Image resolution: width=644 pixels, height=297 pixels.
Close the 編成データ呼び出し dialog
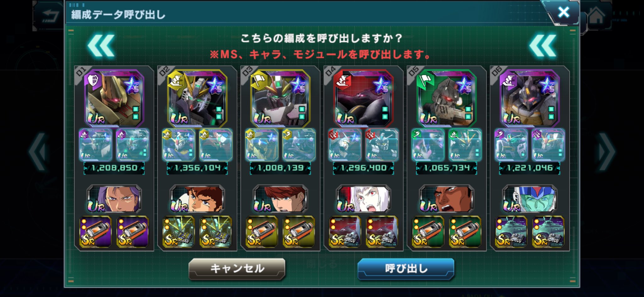[563, 12]
